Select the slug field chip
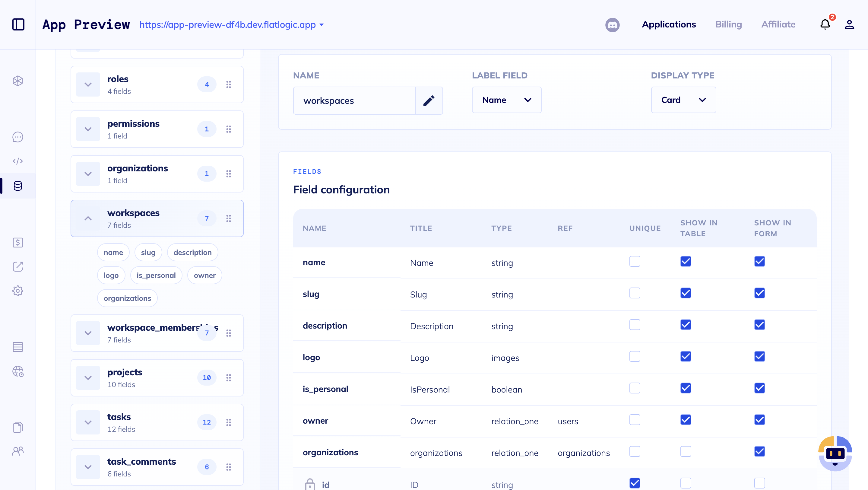This screenshot has width=868, height=490. click(x=148, y=253)
